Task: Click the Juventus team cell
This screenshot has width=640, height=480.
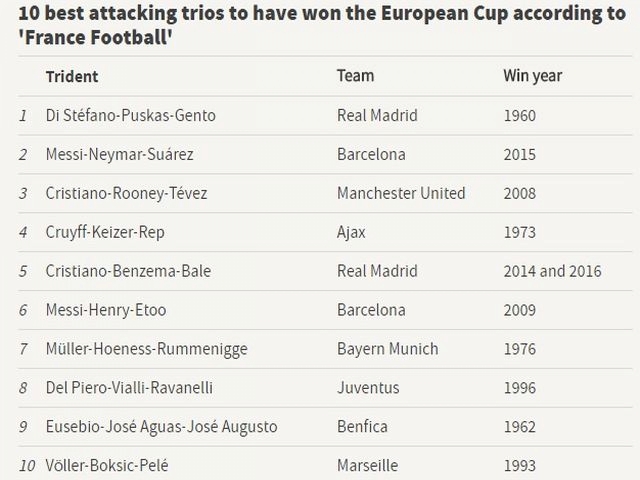Action: pos(368,388)
